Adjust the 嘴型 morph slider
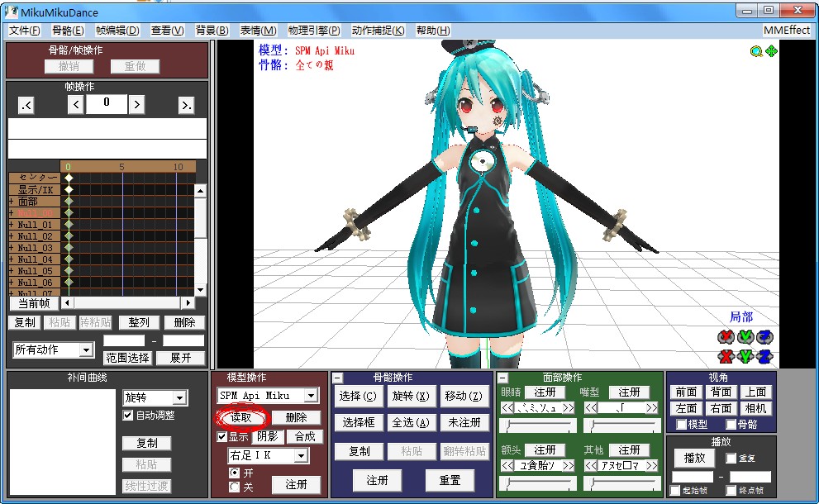The image size is (819, 504). tap(622, 426)
